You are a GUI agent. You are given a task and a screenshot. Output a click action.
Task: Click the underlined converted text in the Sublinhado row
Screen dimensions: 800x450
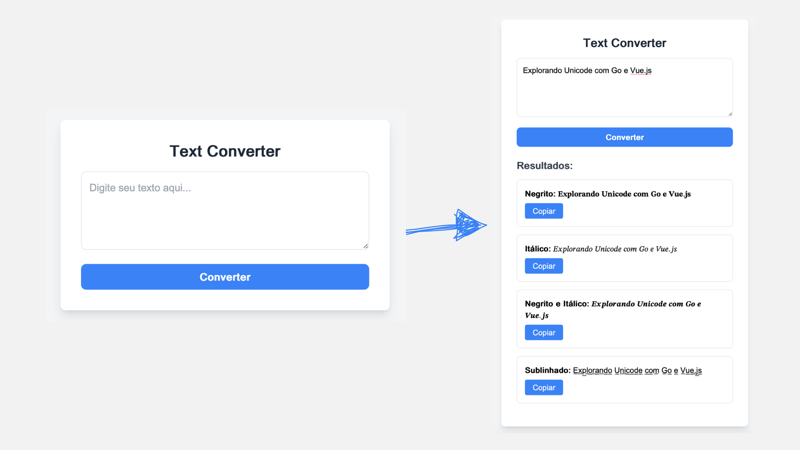pyautogui.click(x=637, y=370)
